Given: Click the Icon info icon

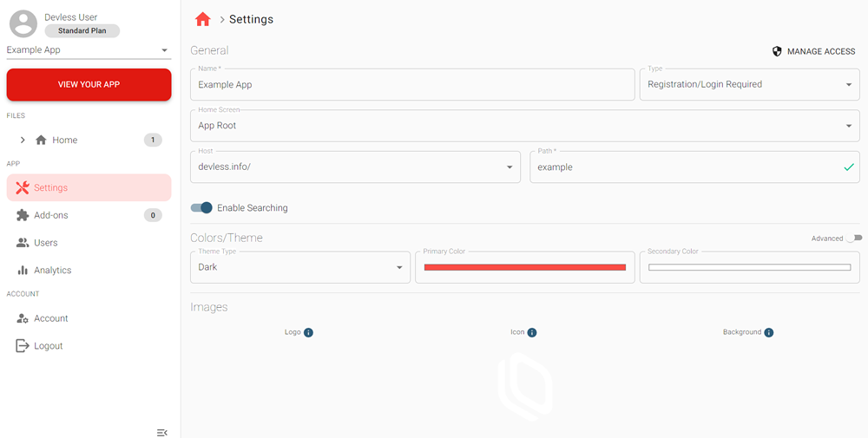Looking at the screenshot, I should point(532,332).
